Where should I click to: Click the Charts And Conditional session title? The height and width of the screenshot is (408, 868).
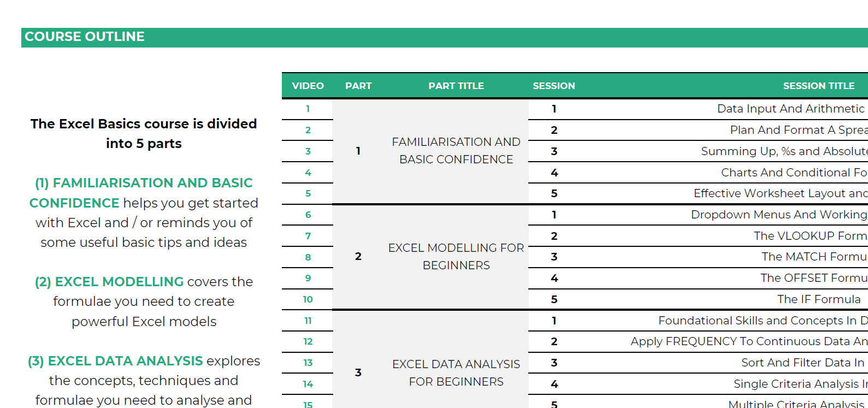[793, 173]
